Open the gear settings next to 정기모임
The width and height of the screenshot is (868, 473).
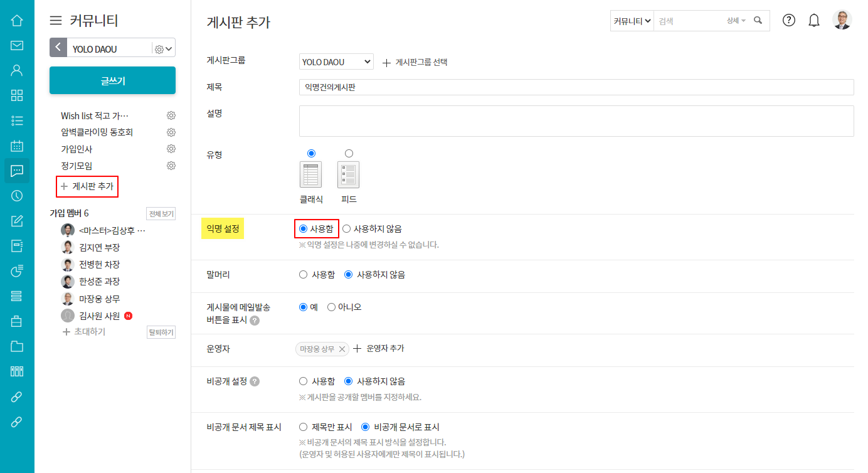click(171, 165)
